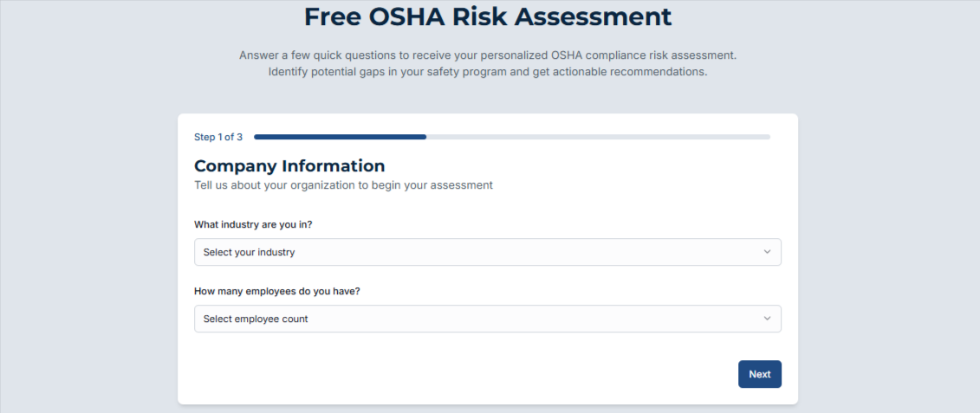
Task: Click the 'Identify potential gaps' description line
Action: [x=488, y=72]
